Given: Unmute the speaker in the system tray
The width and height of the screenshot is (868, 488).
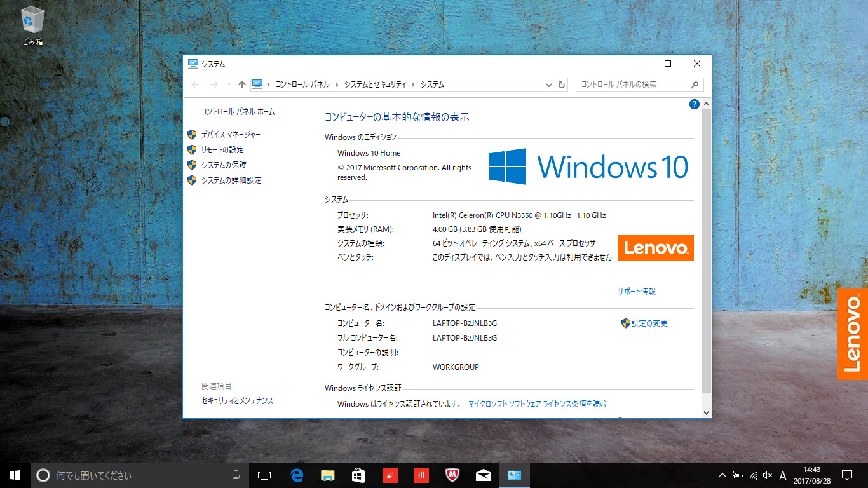Looking at the screenshot, I should [x=766, y=475].
